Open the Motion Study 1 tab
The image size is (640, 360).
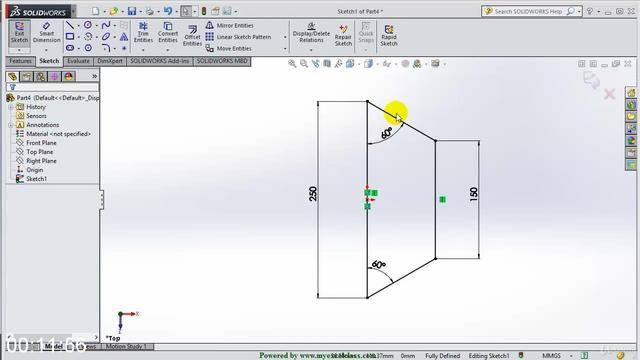[x=126, y=346]
